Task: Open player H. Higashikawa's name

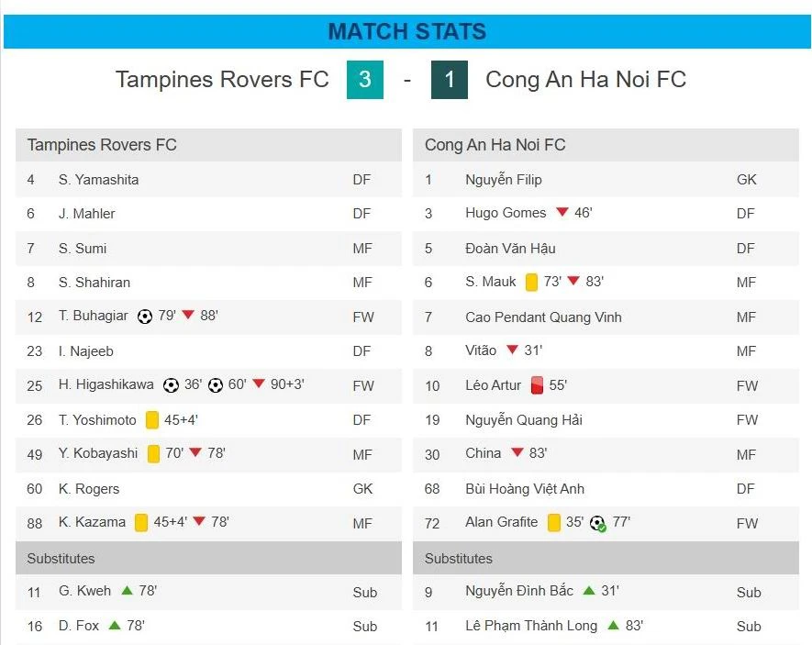Action: click(x=106, y=385)
